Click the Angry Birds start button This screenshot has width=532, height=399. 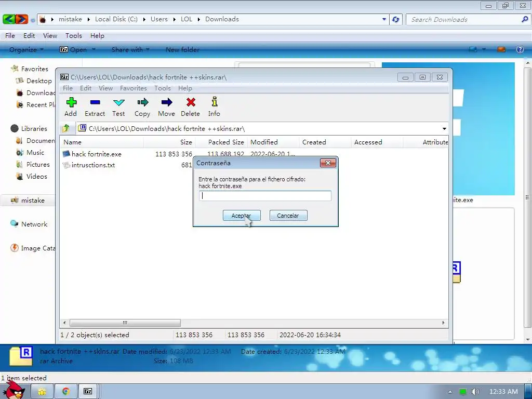(15, 390)
